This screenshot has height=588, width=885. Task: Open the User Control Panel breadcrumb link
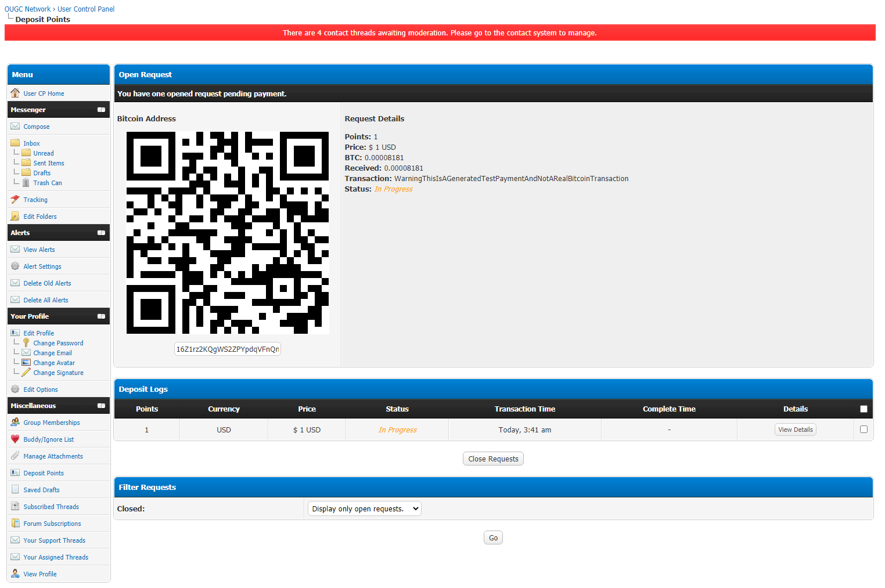[x=86, y=9]
